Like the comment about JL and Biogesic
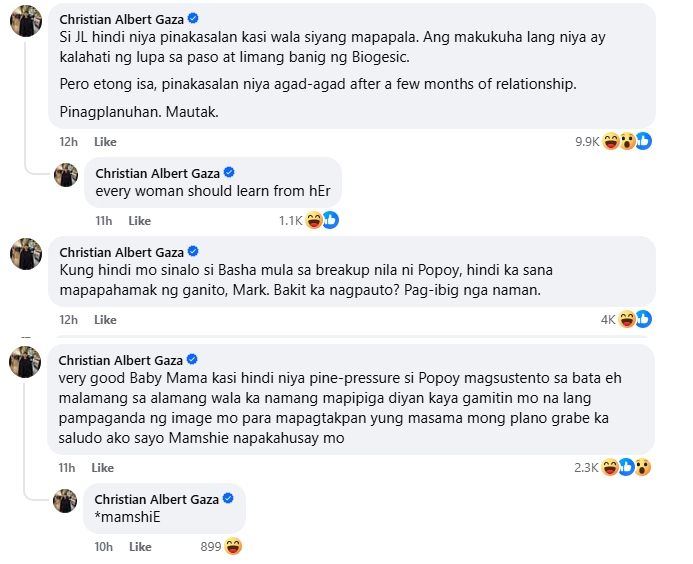Image resolution: width=693 pixels, height=564 pixels. pos(104,142)
